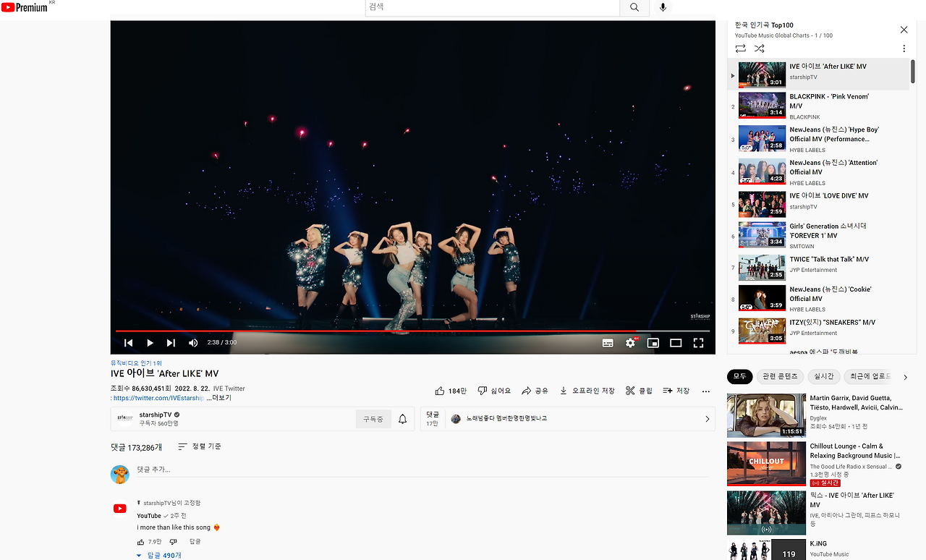Click the subscribed button for starshipTV
Viewport: 926px width, 560px height.
(373, 419)
